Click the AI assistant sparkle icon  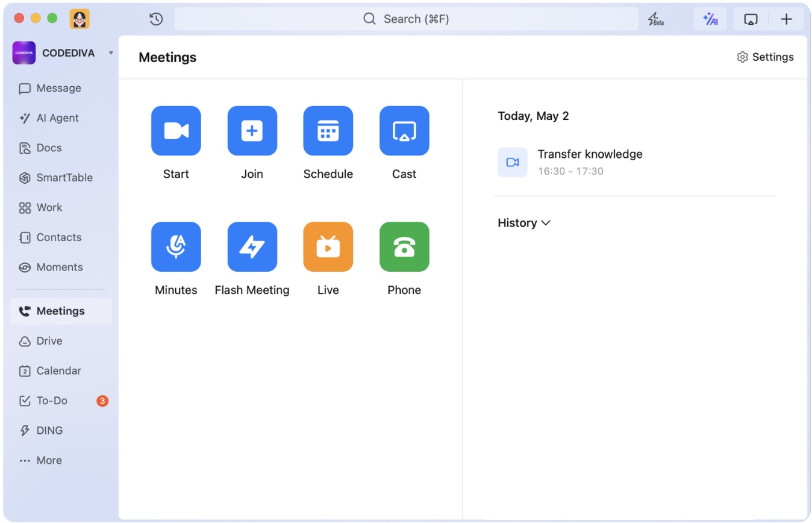710,19
